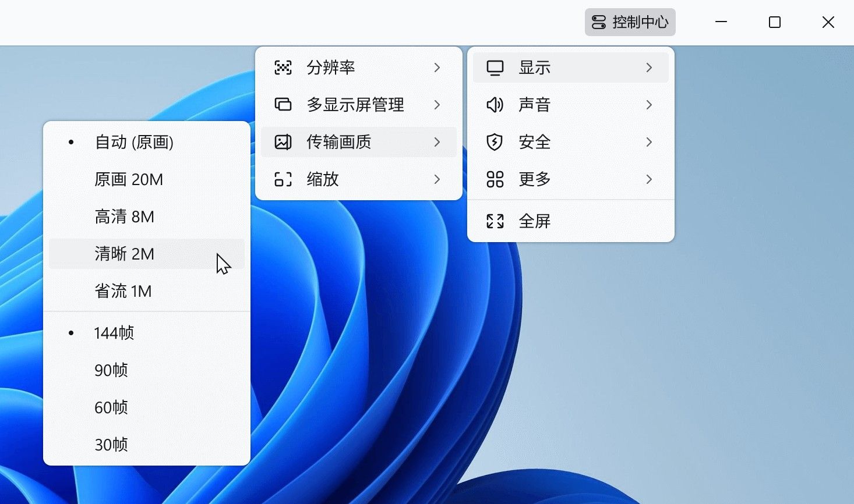The height and width of the screenshot is (504, 854).
Task: Click the shield icon beside 安全
Action: point(495,142)
